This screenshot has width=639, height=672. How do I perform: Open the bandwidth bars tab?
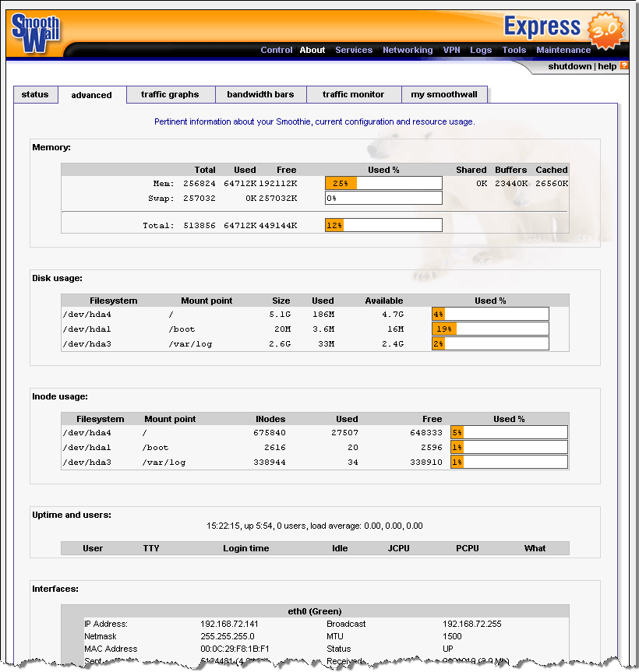[x=260, y=95]
